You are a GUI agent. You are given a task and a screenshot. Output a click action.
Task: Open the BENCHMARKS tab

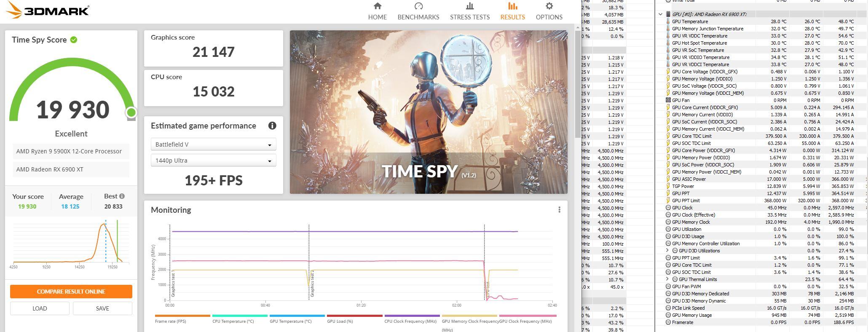(x=418, y=11)
